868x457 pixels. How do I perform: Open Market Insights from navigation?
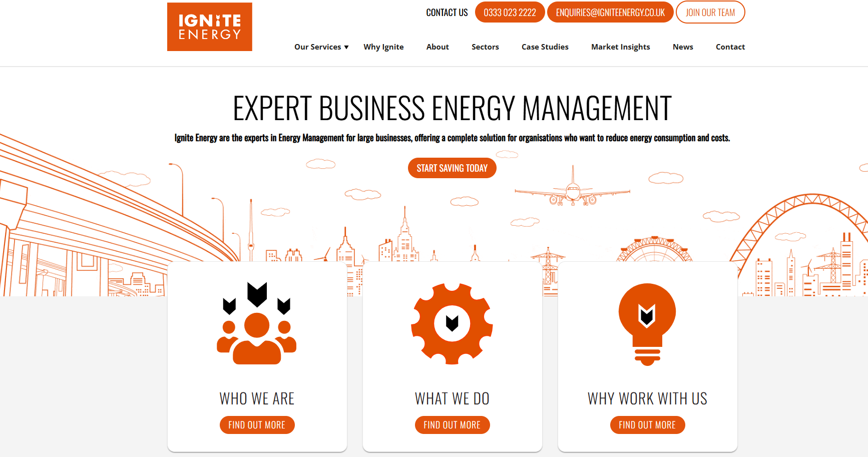tap(620, 47)
